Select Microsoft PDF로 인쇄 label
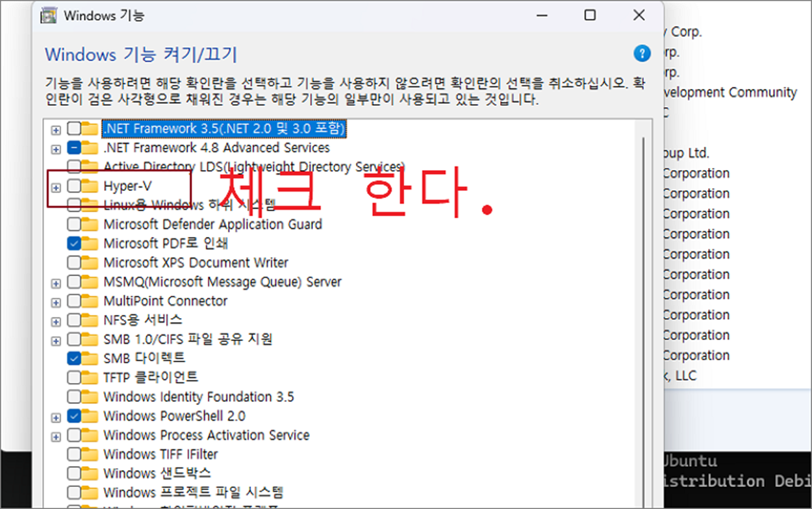The image size is (812, 509). [x=166, y=244]
